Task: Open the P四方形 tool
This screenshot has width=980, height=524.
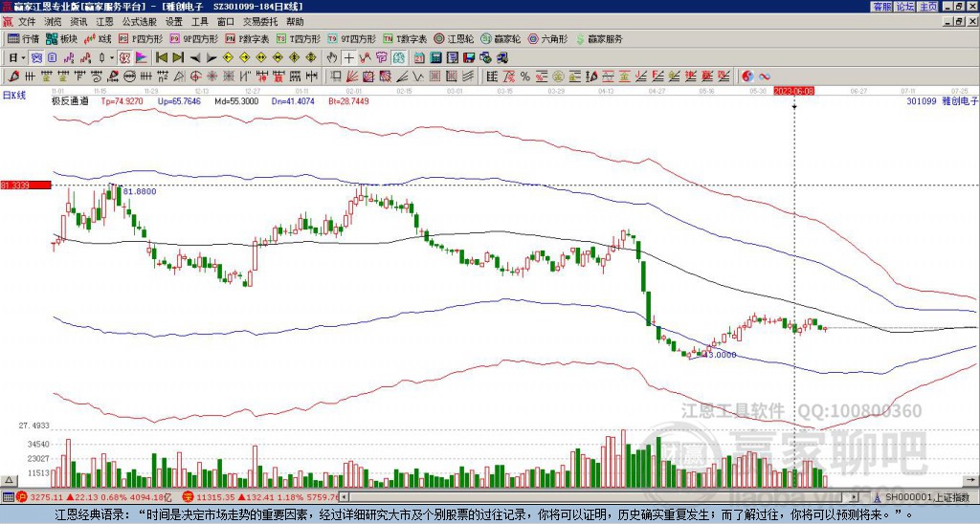Action: click(x=142, y=38)
